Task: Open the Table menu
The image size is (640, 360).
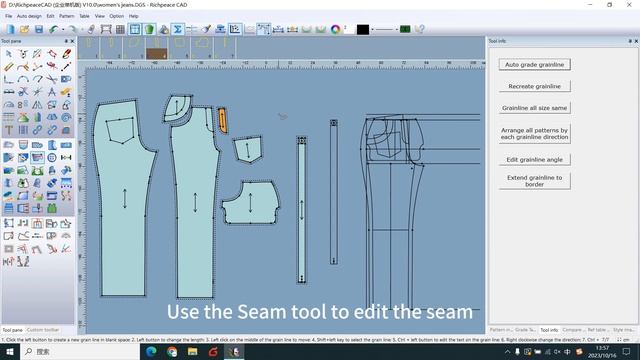Action: coord(84,16)
